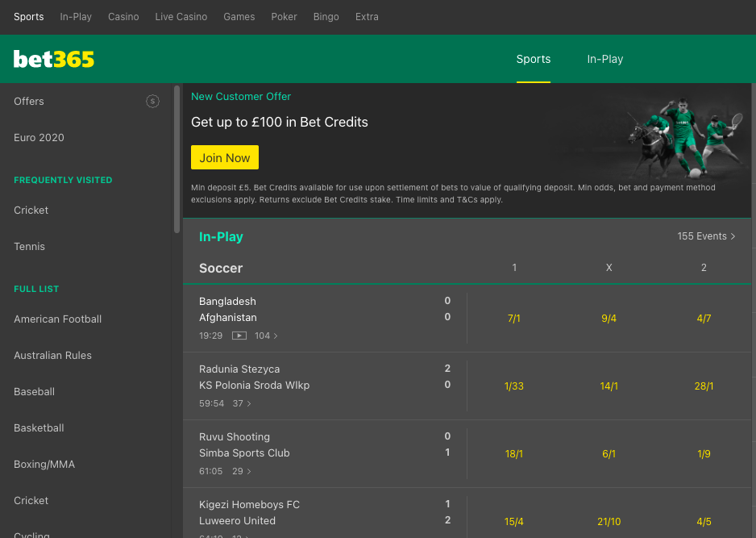Select 1/9 odds for Simba Sports Club
Viewport: 756px width, 538px height.
(x=704, y=454)
